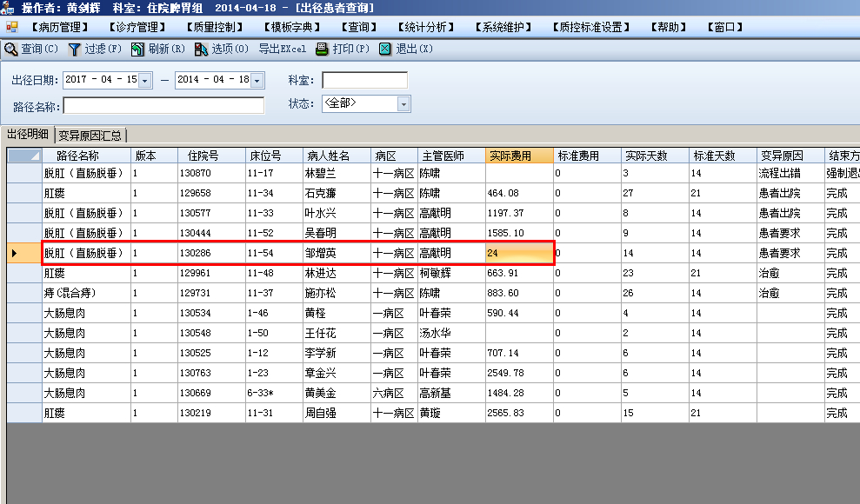This screenshot has width=860, height=504.
Task: Select patient name 周自强
Action: (320, 413)
